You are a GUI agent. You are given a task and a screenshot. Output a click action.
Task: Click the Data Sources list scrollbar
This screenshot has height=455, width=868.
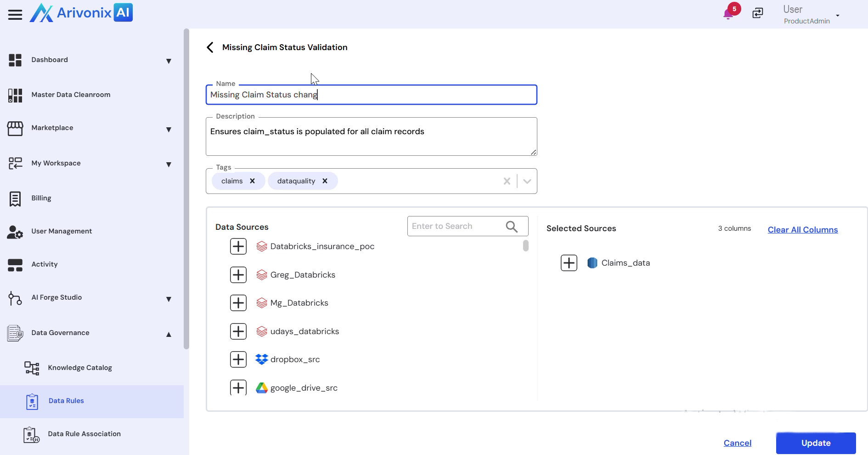525,246
